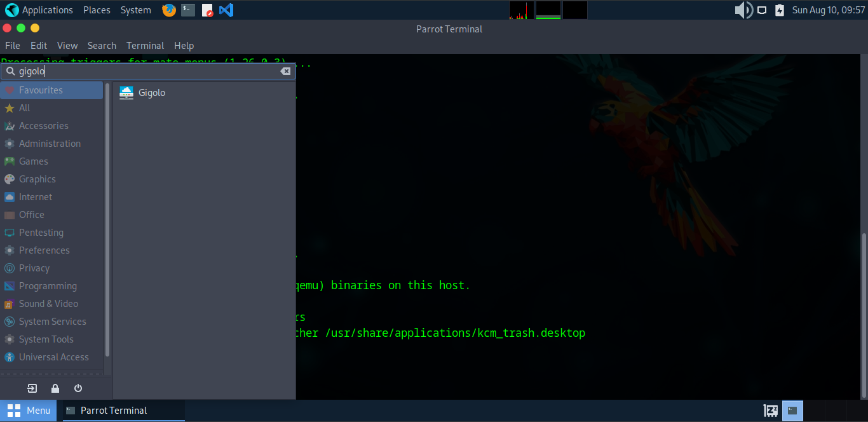Click the lock screen icon in menu
Screen dimensions: 868x422
coord(55,388)
